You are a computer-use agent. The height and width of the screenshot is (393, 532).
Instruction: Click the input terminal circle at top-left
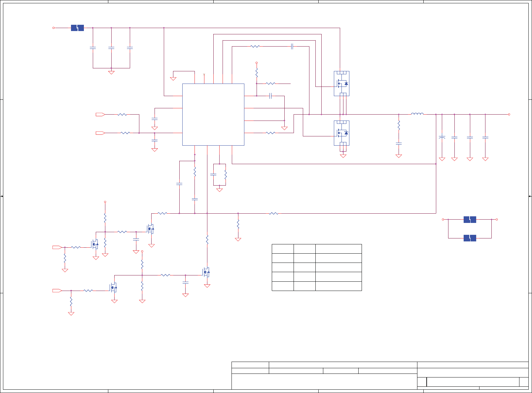[53, 28]
